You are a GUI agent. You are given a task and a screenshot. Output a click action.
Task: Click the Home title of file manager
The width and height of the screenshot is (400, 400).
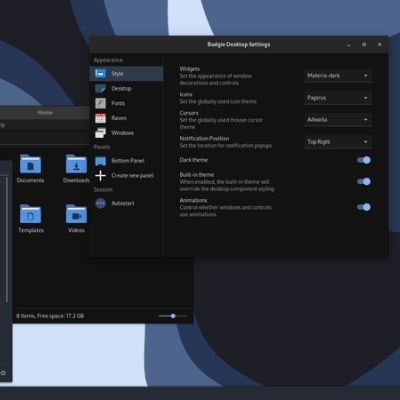click(45, 113)
